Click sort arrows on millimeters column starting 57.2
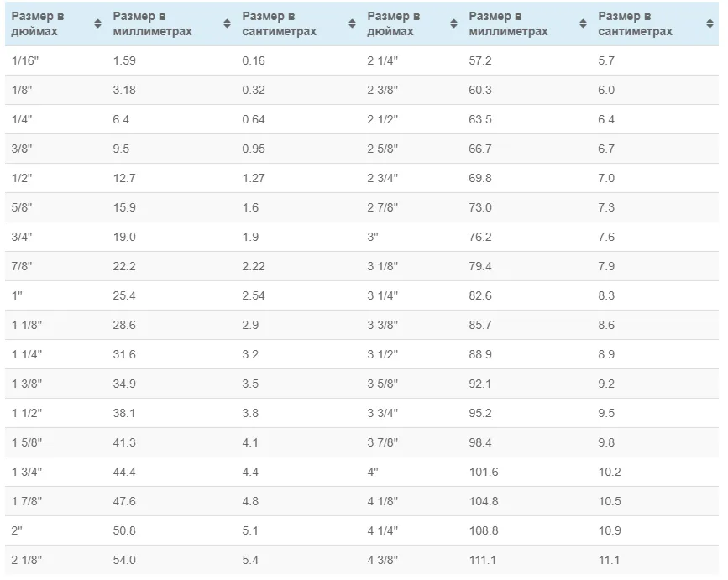The height and width of the screenshot is (580, 728). [583, 24]
